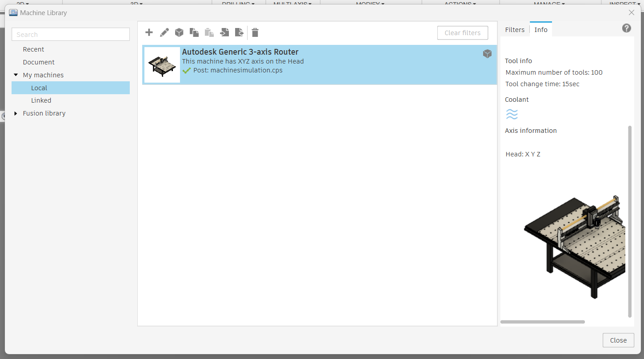Click the Clear filters button

click(x=463, y=33)
